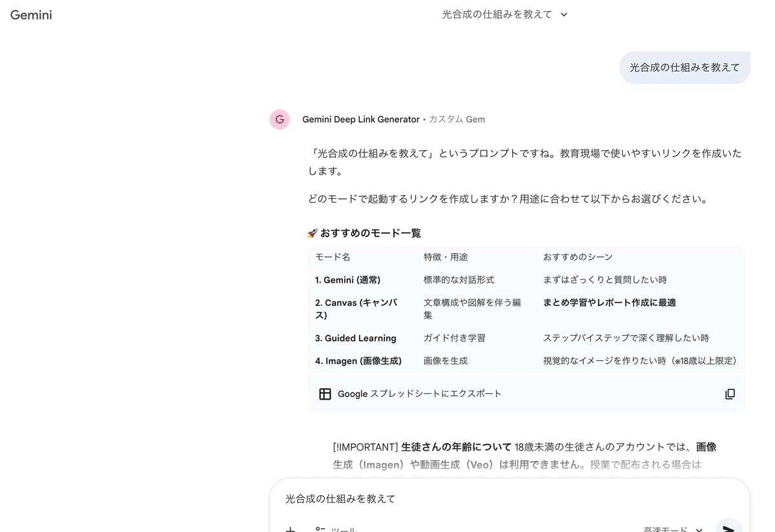The image size is (775, 532).
Task: Click the カスタム Gem label
Action: click(x=457, y=119)
